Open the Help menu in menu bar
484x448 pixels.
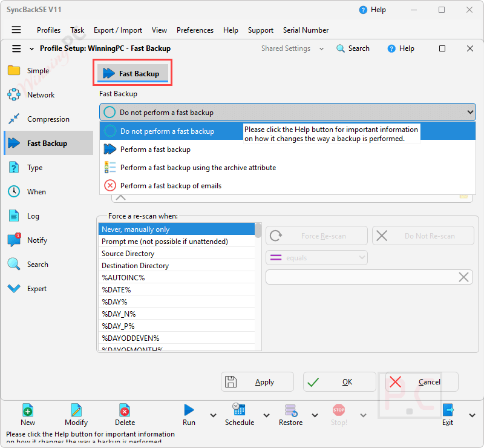pos(231,30)
